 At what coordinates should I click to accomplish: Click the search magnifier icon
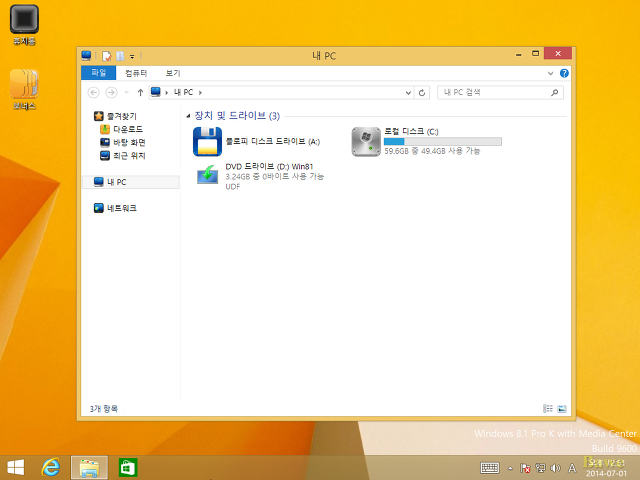pos(554,93)
